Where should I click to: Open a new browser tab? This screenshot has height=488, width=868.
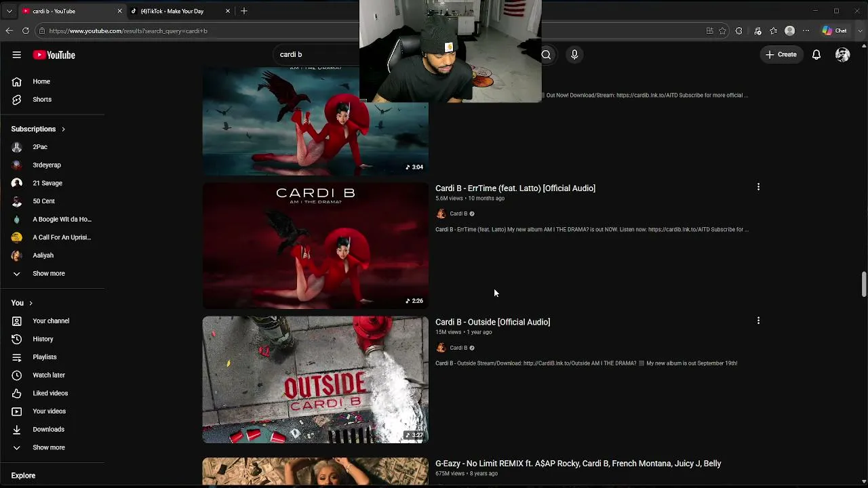tap(244, 11)
